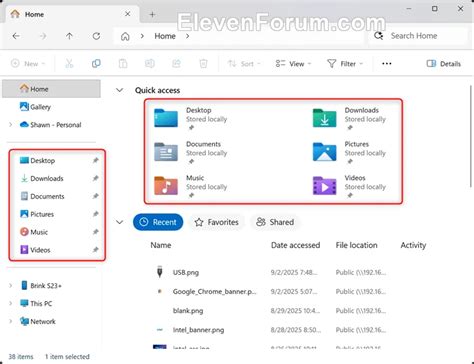The width and height of the screenshot is (474, 364).
Task: Open the Documents folder tile in Quick access
Action: coord(191,152)
